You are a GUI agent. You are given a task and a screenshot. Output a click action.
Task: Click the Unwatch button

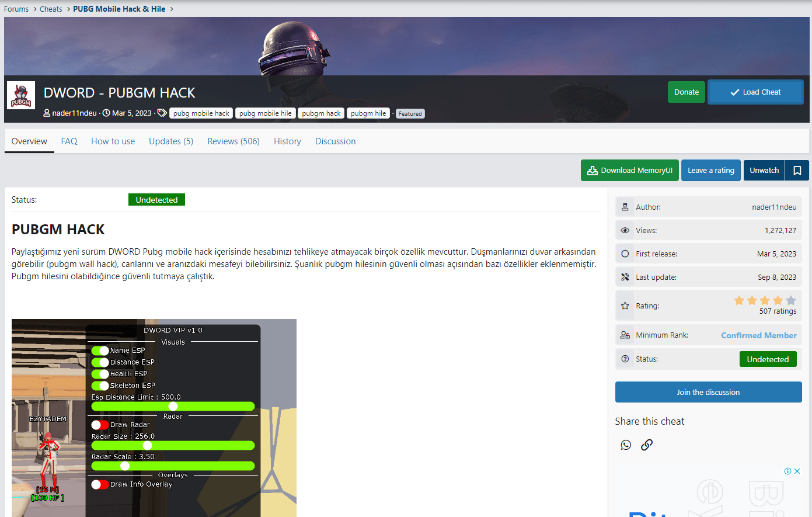764,171
